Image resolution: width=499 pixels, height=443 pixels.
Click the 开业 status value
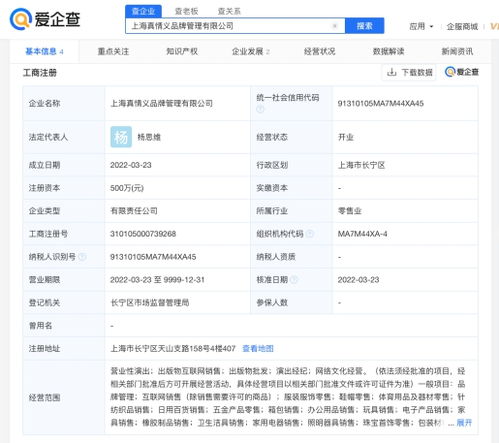[346, 137]
